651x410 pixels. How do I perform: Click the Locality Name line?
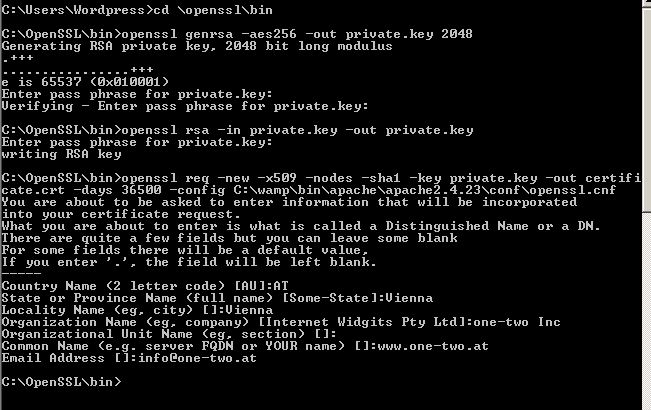tap(137, 310)
